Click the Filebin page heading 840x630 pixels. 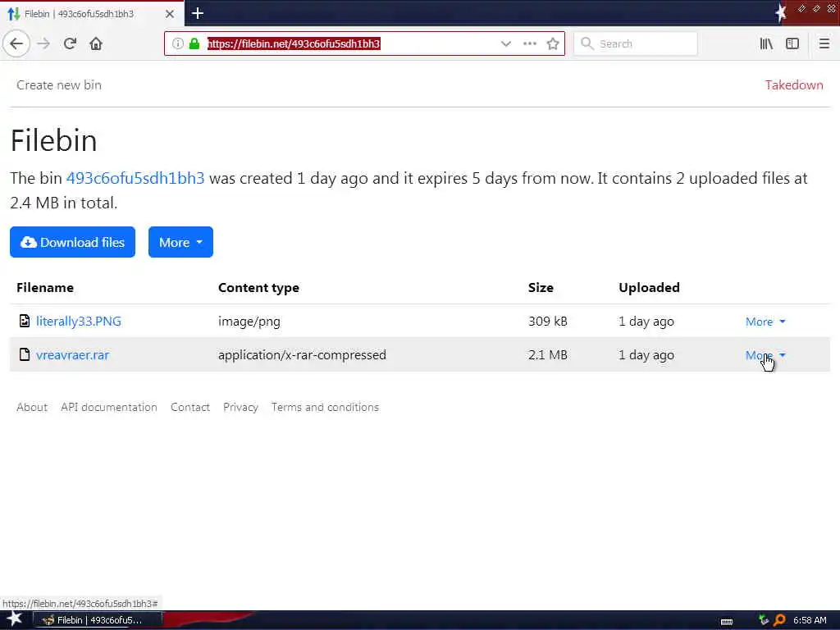coord(53,141)
